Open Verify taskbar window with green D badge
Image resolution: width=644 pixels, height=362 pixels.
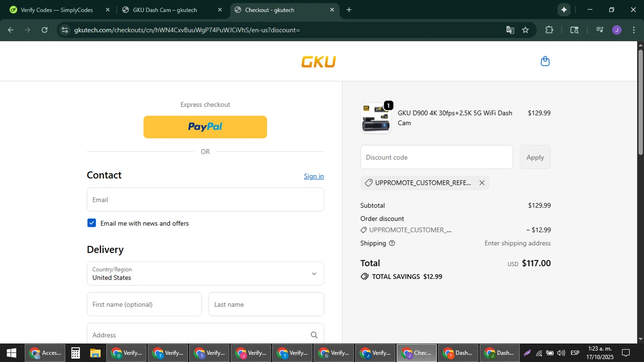coord(127,353)
